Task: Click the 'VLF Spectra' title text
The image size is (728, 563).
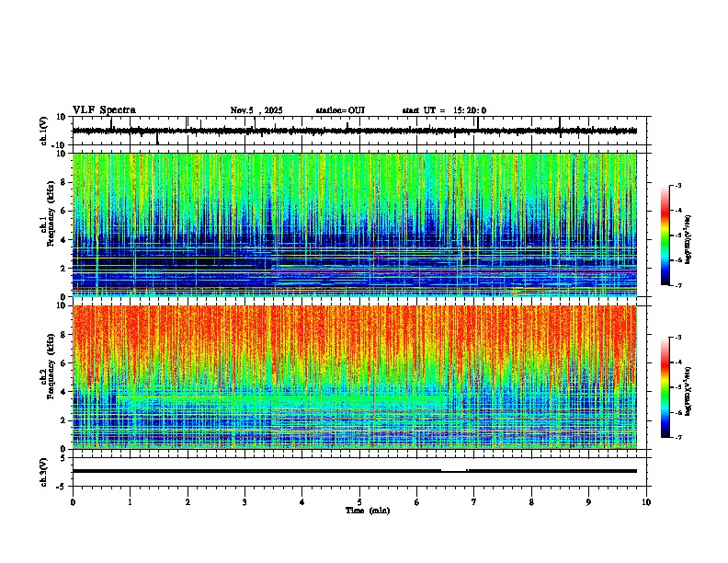Action: (104, 110)
